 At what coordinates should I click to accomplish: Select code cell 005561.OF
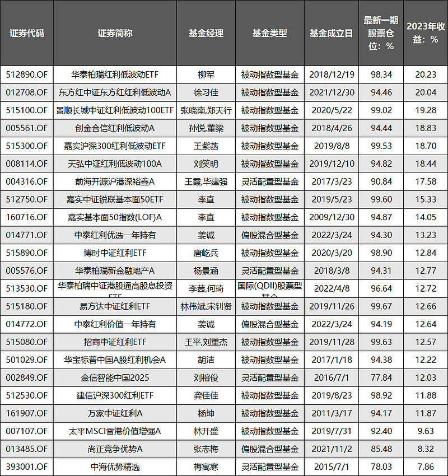click(x=27, y=128)
